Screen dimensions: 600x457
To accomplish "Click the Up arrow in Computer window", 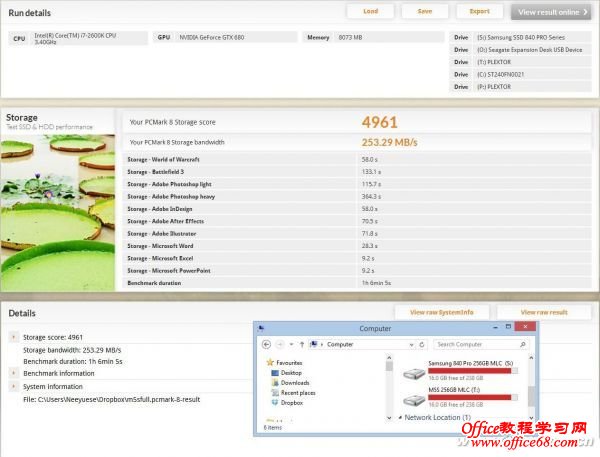I will 302,344.
